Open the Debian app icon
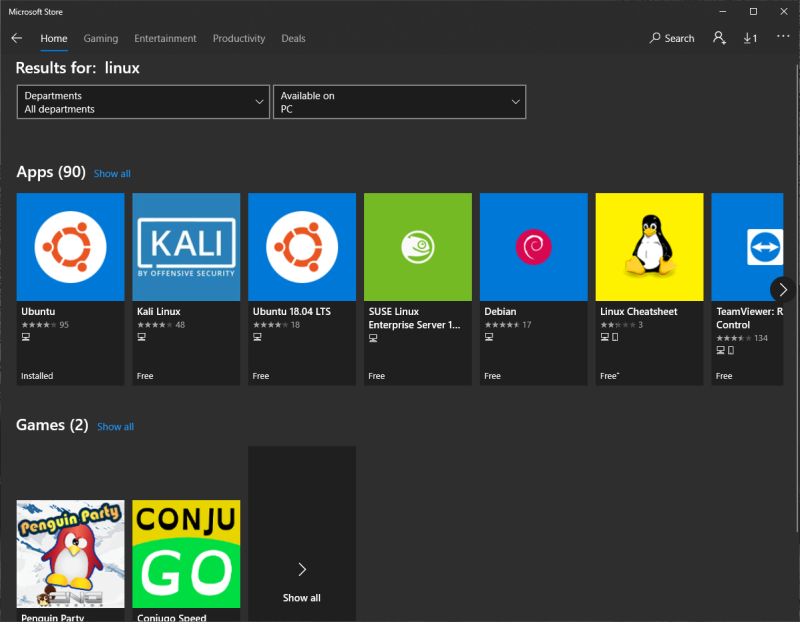Viewport: 800px width, 622px height. tap(533, 247)
